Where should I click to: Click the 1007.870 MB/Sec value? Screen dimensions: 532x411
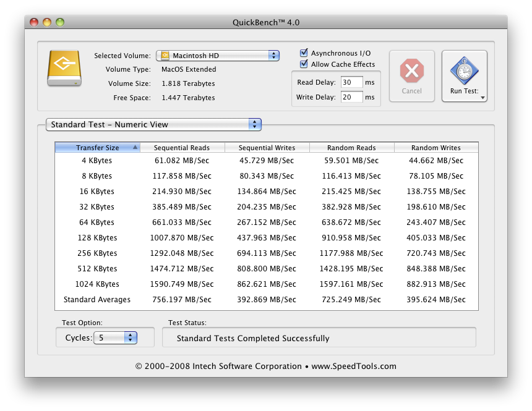tap(182, 238)
